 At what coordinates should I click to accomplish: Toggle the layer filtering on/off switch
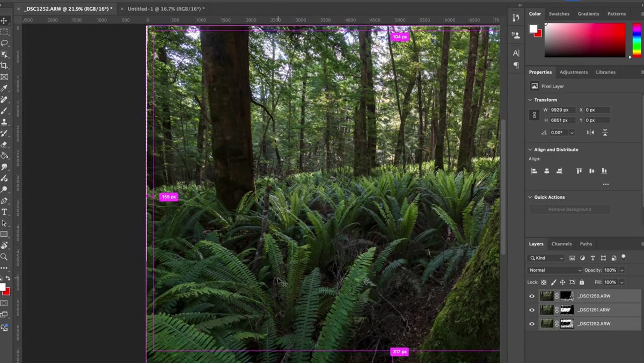pos(623,257)
